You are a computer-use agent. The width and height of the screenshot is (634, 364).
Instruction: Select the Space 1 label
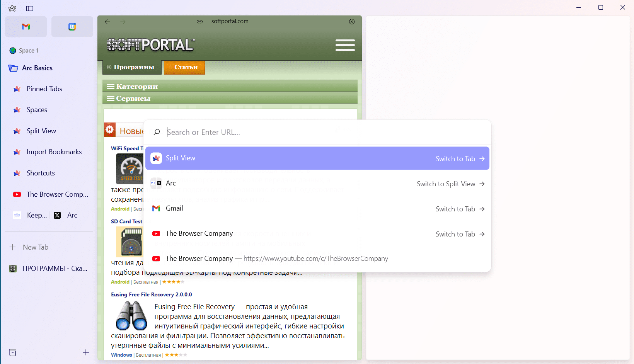pyautogui.click(x=29, y=51)
